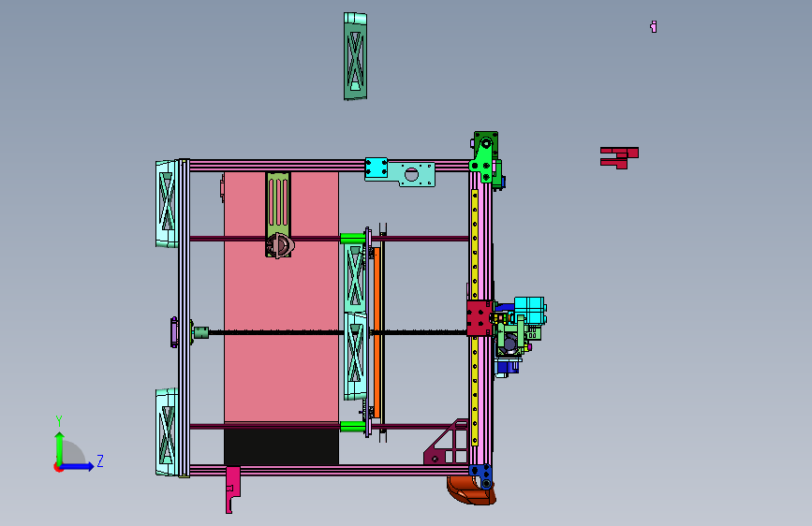Select the black threaded lead screw

tap(274, 332)
